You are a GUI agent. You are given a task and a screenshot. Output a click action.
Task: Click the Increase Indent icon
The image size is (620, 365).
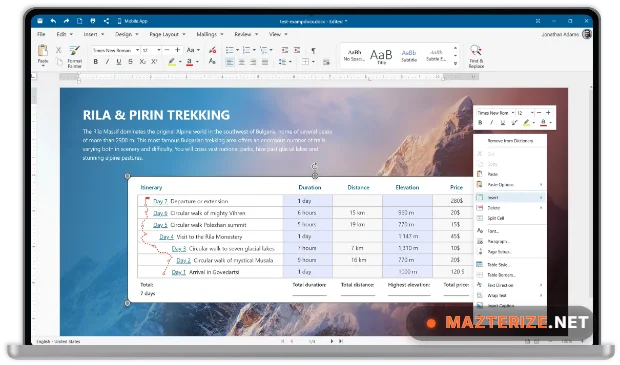click(x=297, y=50)
